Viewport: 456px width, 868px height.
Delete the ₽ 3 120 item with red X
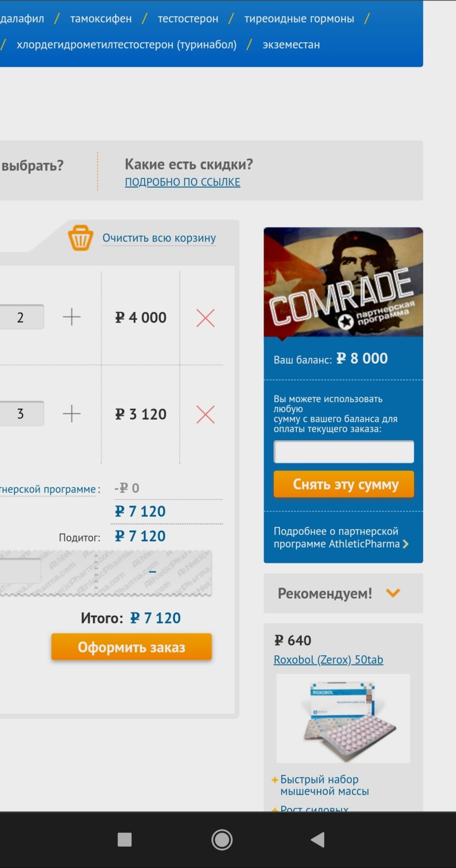(205, 414)
